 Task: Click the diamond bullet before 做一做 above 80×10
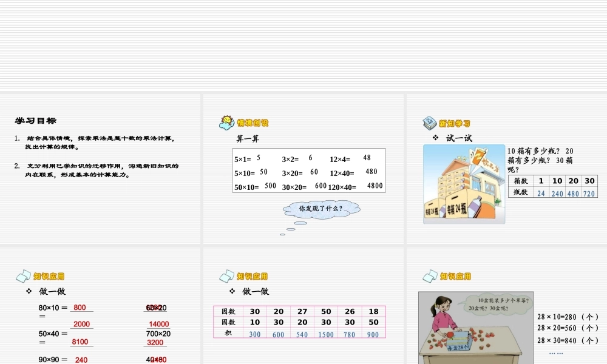(x=29, y=291)
